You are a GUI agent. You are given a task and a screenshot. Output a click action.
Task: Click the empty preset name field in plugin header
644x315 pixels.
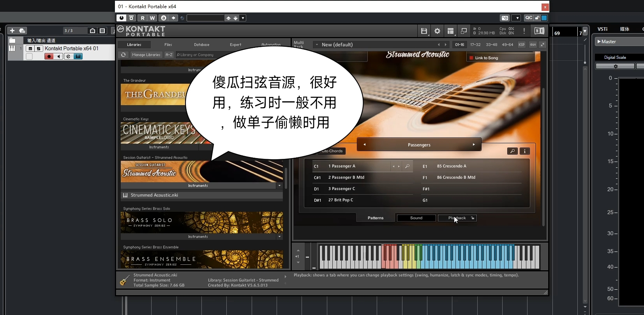[x=205, y=18]
